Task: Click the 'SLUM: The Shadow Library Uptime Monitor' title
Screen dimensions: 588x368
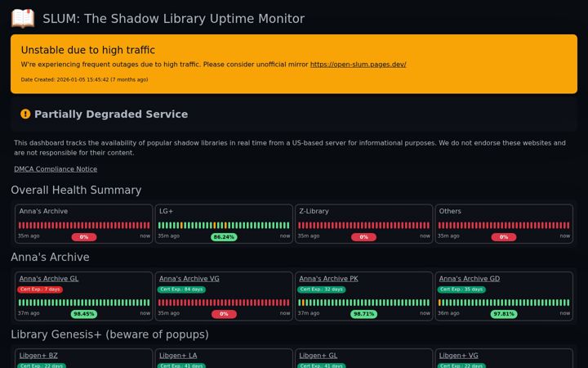Action: 174,18
